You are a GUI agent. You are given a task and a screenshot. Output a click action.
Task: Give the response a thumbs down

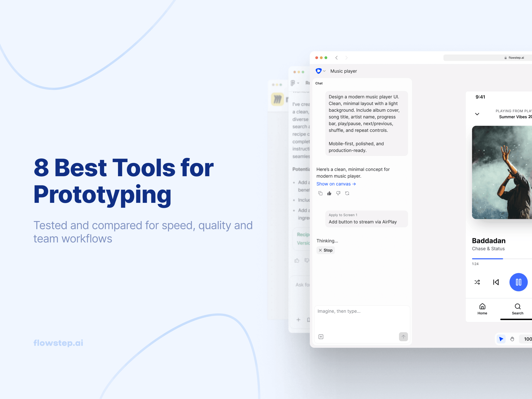pos(338,193)
